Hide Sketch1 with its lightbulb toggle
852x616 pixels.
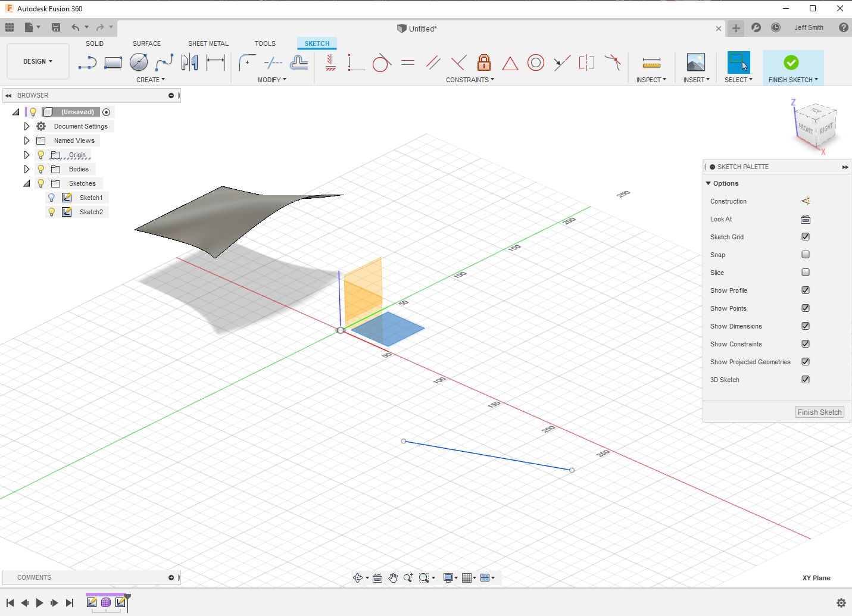51,197
